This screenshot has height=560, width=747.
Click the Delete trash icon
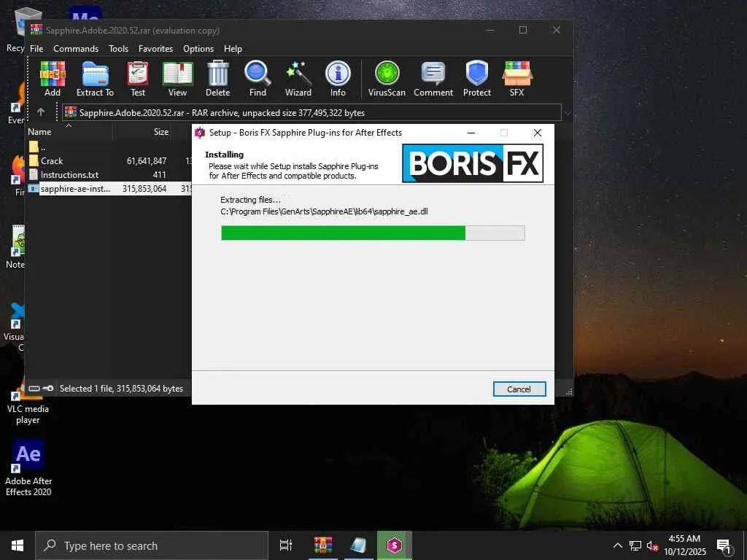217,79
